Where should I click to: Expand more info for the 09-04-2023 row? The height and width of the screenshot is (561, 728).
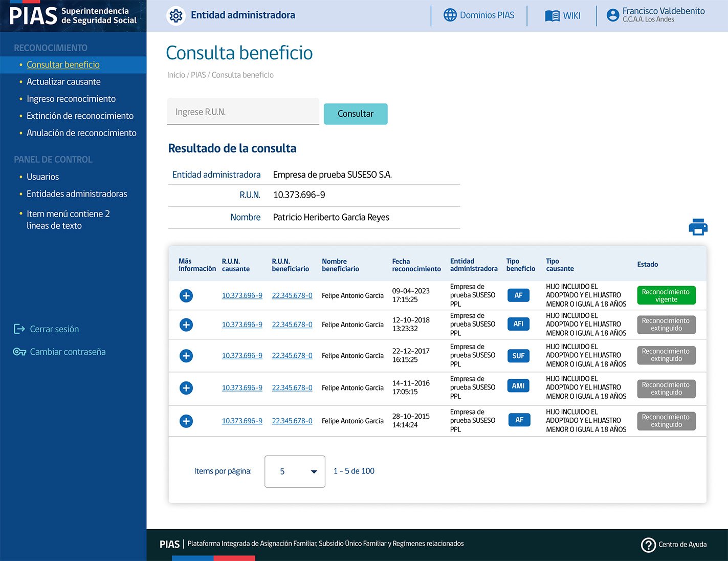point(186,296)
